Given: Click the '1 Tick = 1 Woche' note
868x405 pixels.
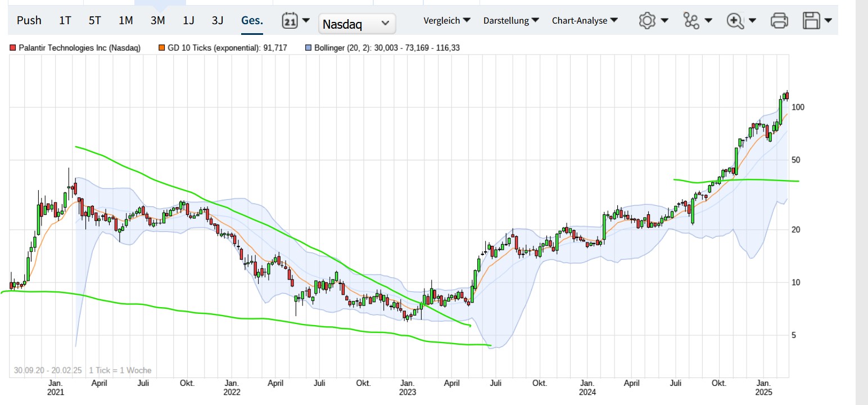Looking at the screenshot, I should tap(120, 371).
